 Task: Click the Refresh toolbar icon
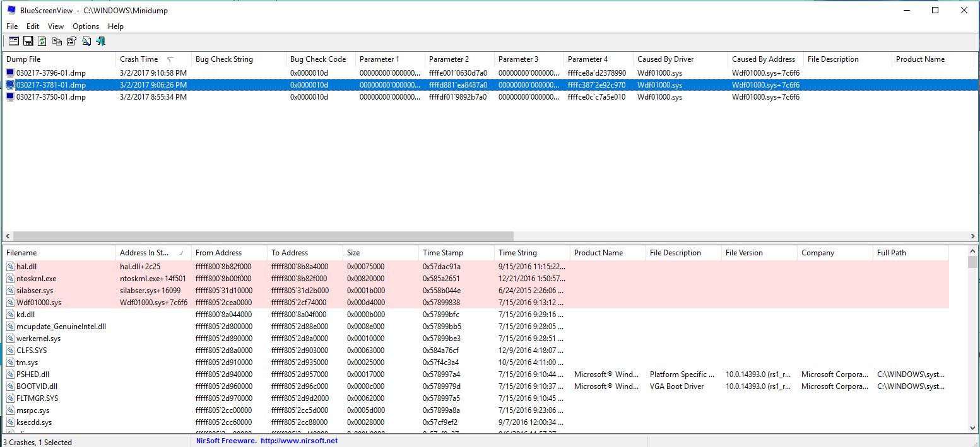[x=42, y=42]
